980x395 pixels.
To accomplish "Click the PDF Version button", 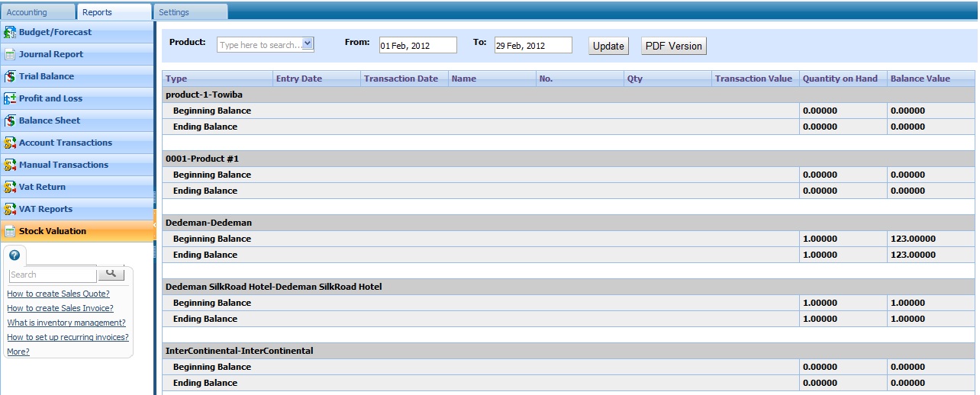I will (x=673, y=46).
